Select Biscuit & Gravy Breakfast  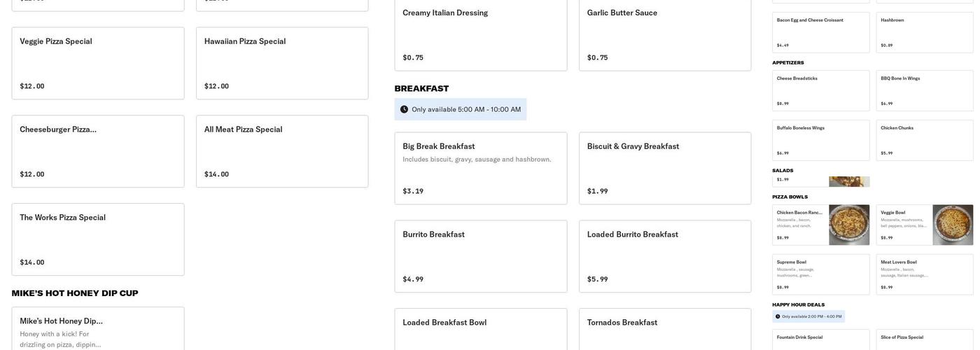tap(665, 168)
